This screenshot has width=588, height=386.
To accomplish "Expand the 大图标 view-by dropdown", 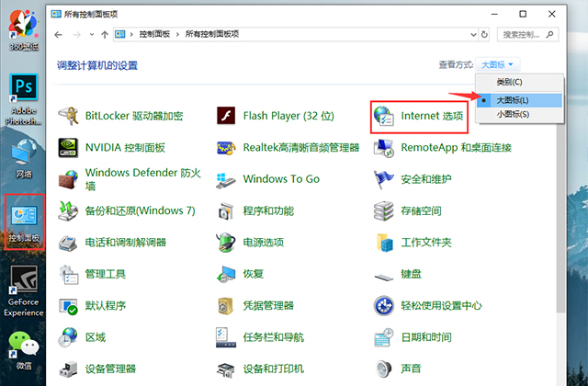I will tap(497, 65).
